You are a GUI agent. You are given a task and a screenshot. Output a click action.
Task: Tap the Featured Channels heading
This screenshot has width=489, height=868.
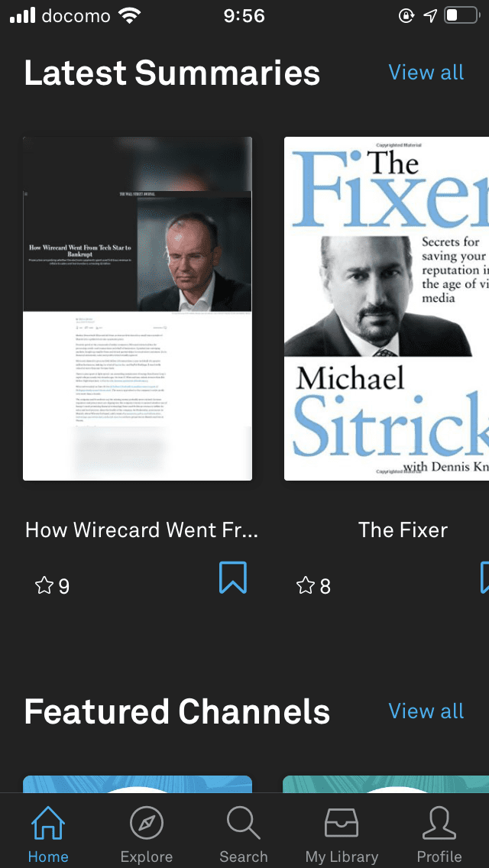(x=177, y=711)
